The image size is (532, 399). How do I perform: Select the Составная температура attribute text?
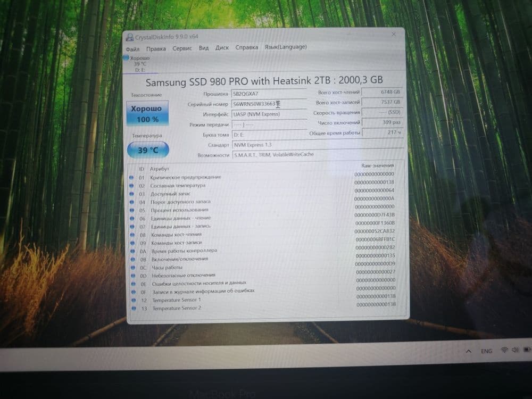tap(178, 186)
